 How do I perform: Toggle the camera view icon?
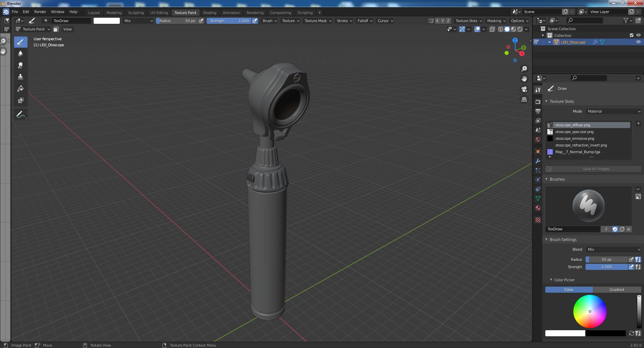524,89
